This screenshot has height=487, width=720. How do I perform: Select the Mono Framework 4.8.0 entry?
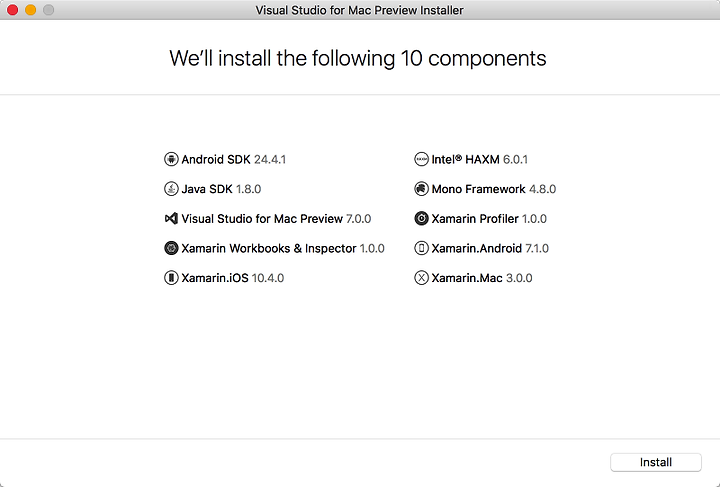tap(494, 189)
